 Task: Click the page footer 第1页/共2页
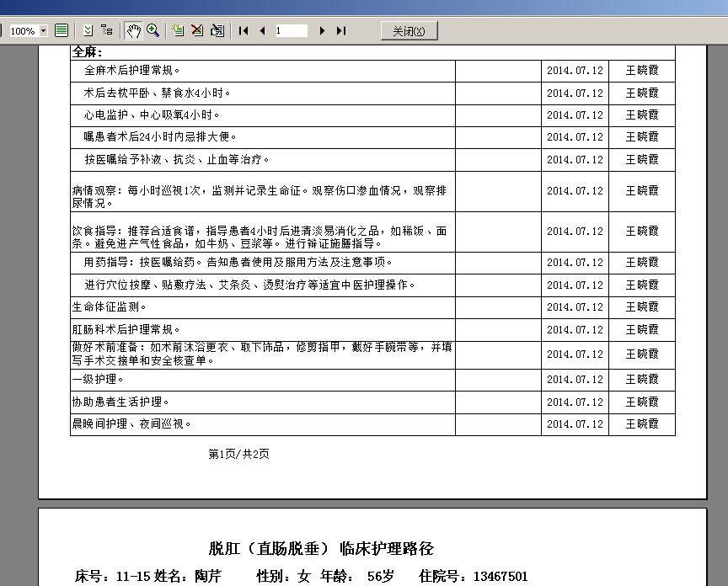coord(238,454)
